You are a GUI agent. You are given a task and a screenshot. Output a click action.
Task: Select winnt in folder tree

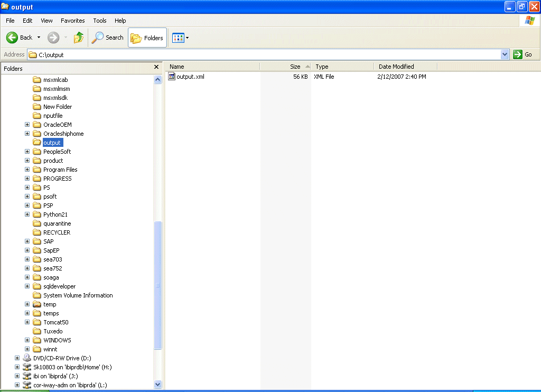tap(50, 349)
